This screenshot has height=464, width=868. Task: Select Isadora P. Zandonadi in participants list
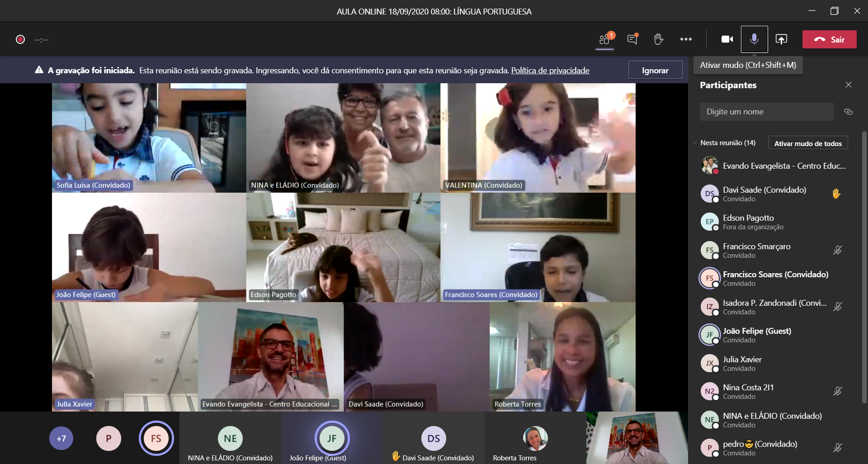coord(773,307)
